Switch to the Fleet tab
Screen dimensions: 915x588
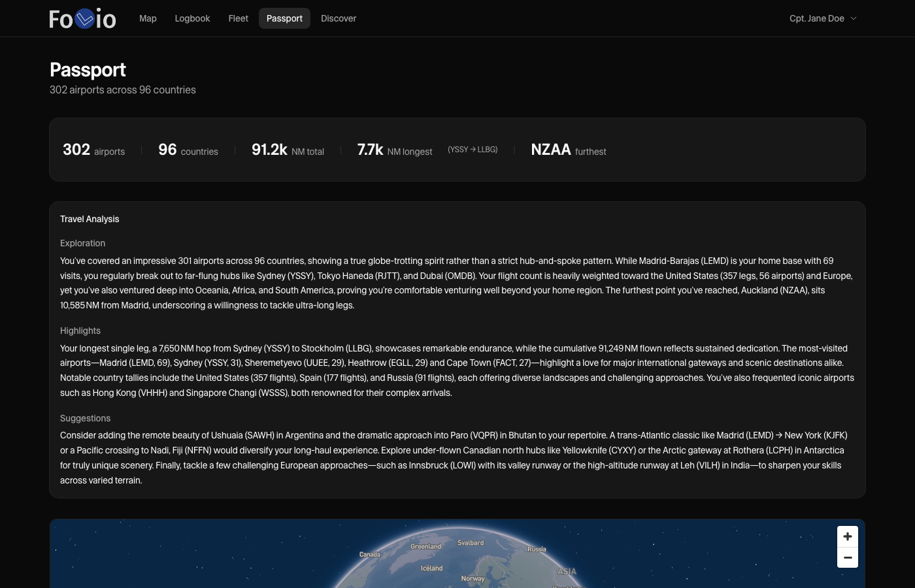point(239,18)
